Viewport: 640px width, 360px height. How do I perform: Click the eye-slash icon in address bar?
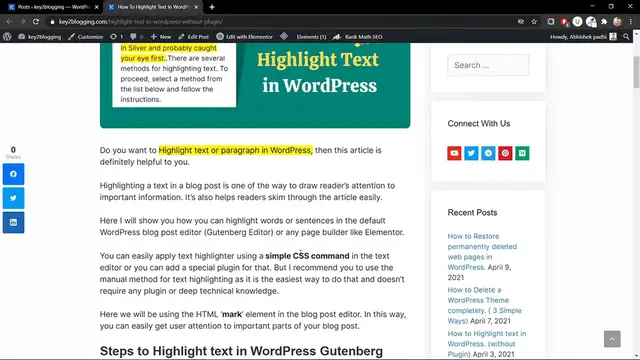tap(521, 22)
